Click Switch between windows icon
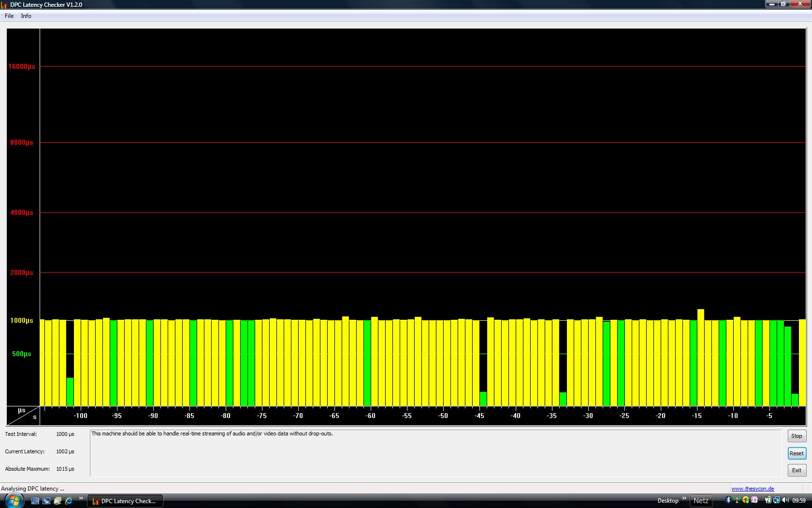The height and width of the screenshot is (508, 812). tap(46, 501)
